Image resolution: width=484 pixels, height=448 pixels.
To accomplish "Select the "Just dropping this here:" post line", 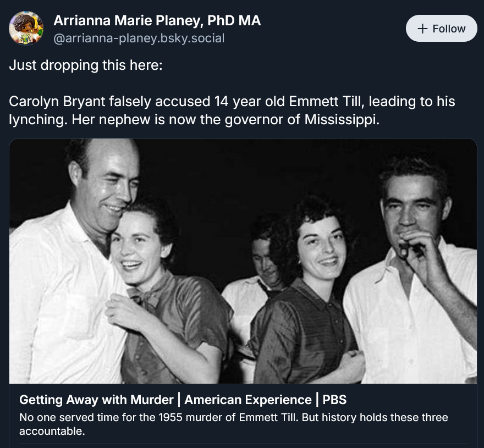I will (86, 65).
